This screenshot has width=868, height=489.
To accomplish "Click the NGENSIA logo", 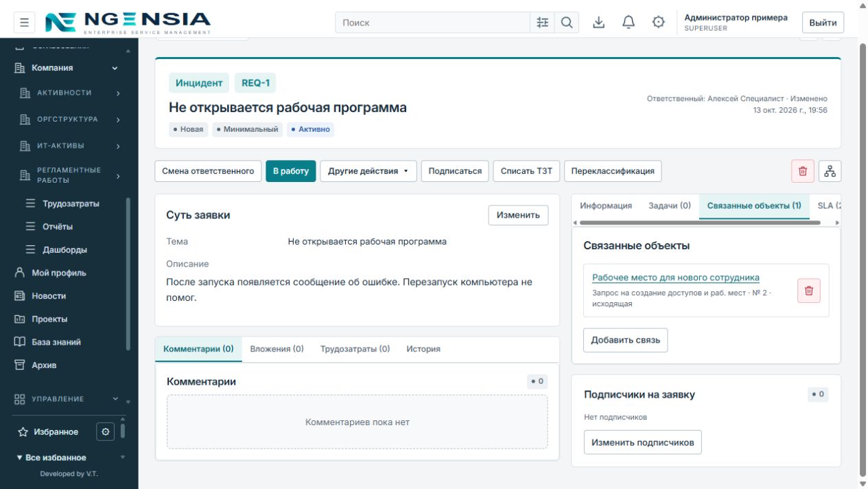I will 128,23.
